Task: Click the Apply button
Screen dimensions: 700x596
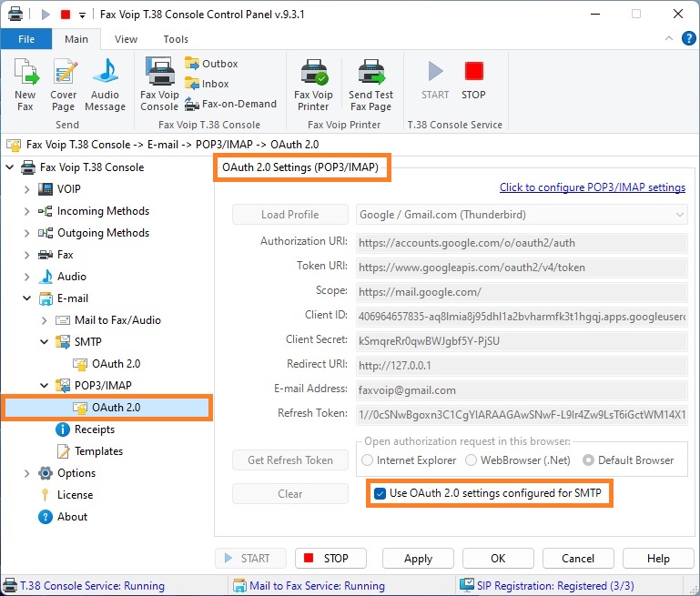Action: click(x=418, y=559)
